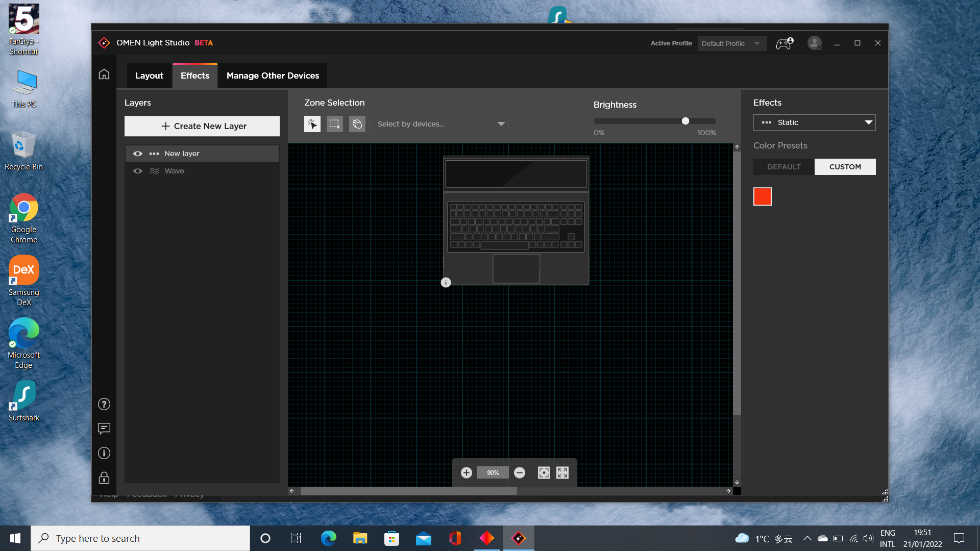Select the click-selection pointer tool
Image resolution: width=980 pixels, height=551 pixels.
pos(312,123)
